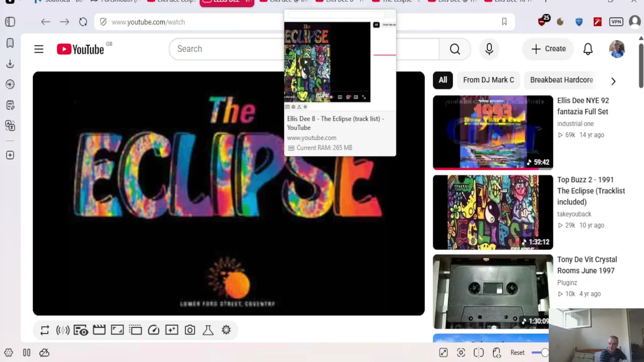The width and height of the screenshot is (644, 362).
Task: Capture the page with status bar capture icon
Action: (461, 352)
